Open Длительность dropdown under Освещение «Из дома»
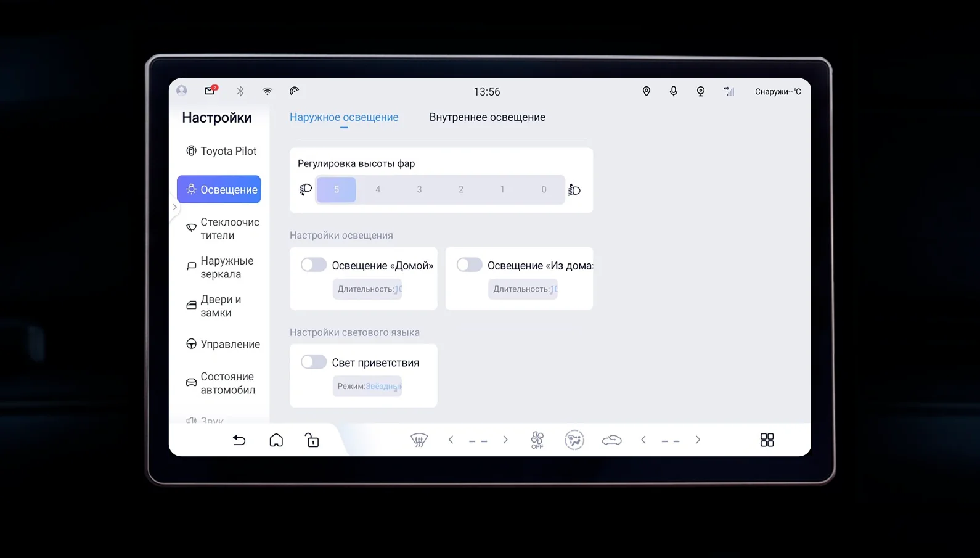The image size is (980, 558). tap(523, 289)
